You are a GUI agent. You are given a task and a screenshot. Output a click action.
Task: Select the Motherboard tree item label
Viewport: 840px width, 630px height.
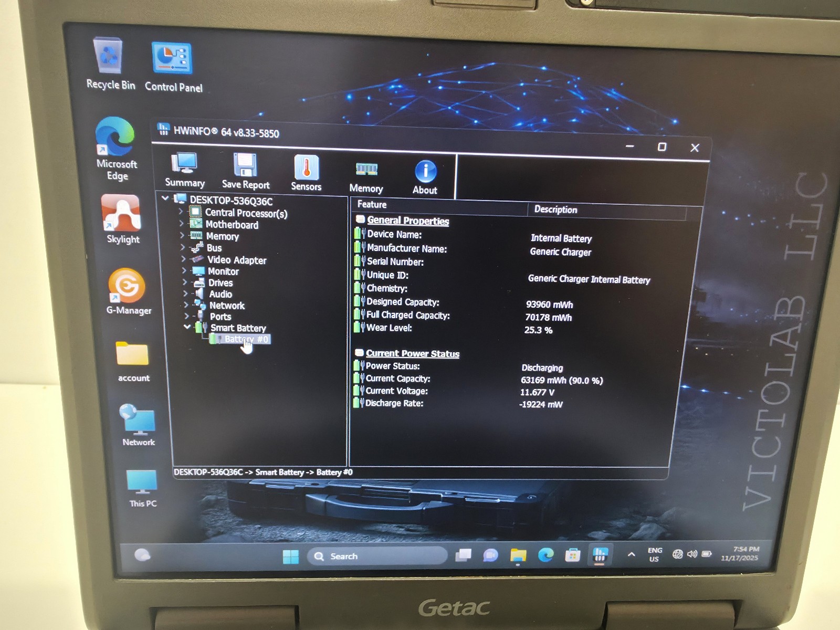232,225
